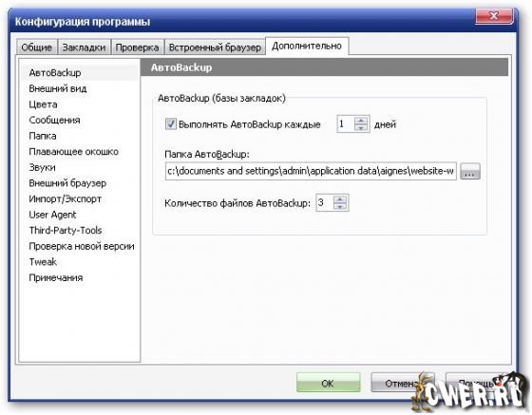Confirm settings with OK button
The width and height of the screenshot is (532, 415).
328,383
